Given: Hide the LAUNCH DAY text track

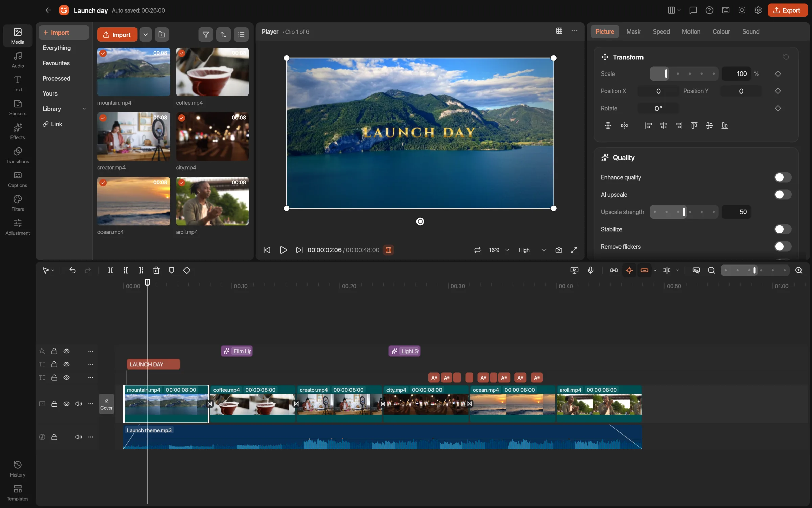Looking at the screenshot, I should (x=67, y=364).
